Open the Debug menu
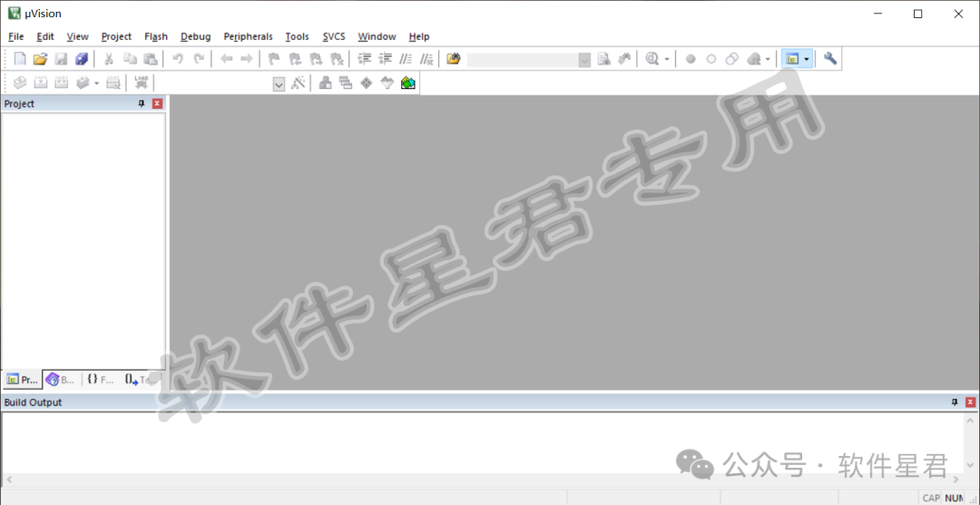Image resolution: width=980 pixels, height=505 pixels. pyautogui.click(x=196, y=36)
